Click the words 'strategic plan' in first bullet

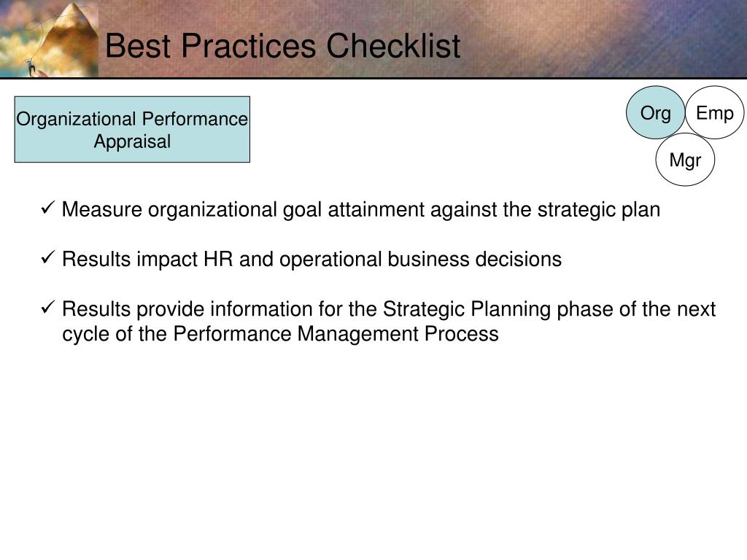(599, 210)
